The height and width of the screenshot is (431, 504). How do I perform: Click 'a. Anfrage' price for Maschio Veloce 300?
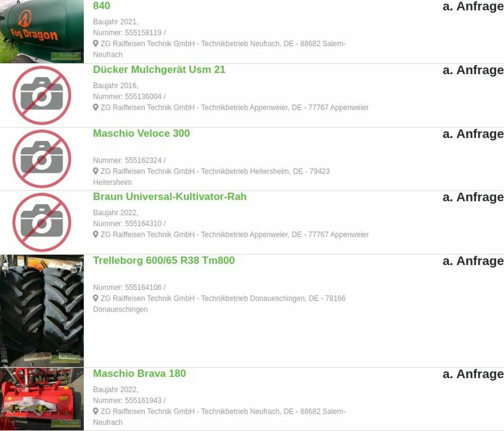pos(473,134)
